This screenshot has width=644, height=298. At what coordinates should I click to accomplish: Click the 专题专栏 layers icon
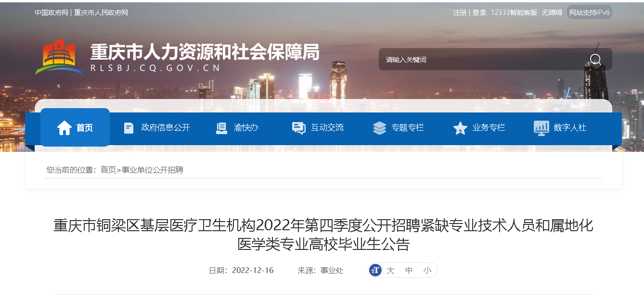tap(379, 128)
